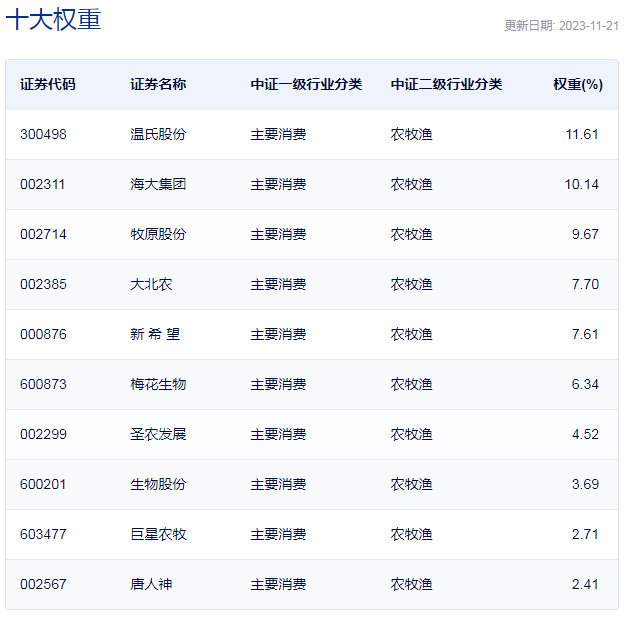Click 农牧渔 in the 海大集团 row

tap(411, 184)
